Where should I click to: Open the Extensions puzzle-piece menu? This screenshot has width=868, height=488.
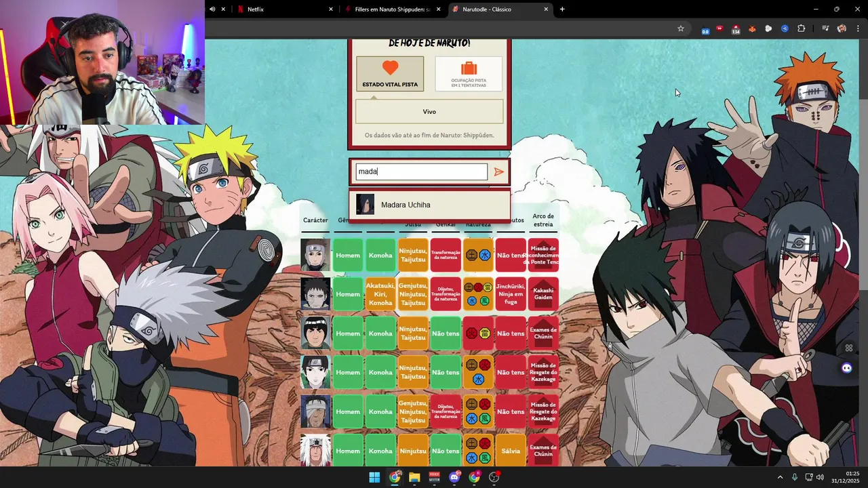coord(802,28)
